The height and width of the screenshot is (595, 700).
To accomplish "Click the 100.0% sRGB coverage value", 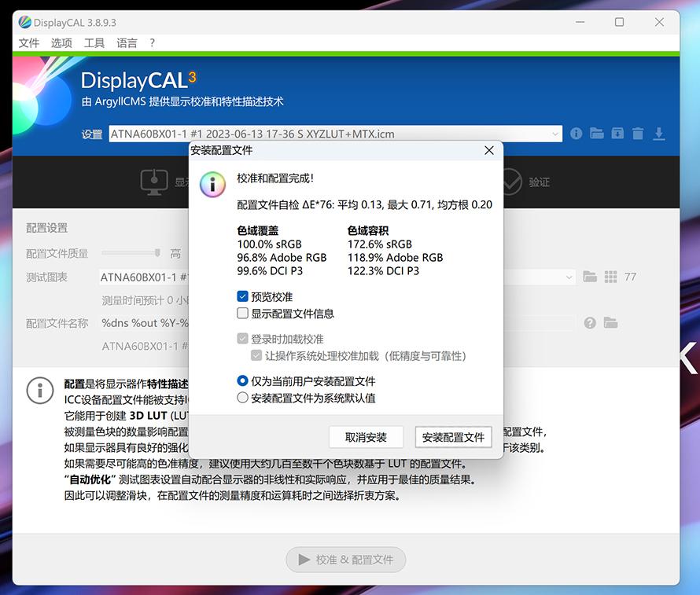I will (269, 244).
